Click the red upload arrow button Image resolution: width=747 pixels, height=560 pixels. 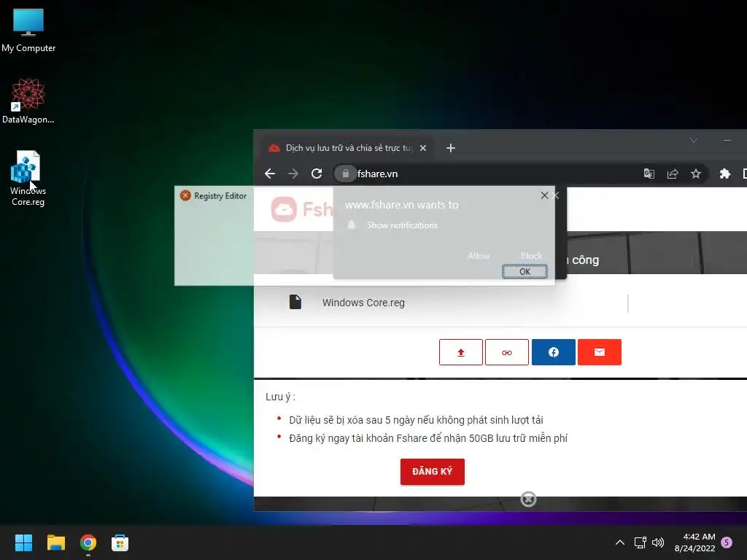461,352
